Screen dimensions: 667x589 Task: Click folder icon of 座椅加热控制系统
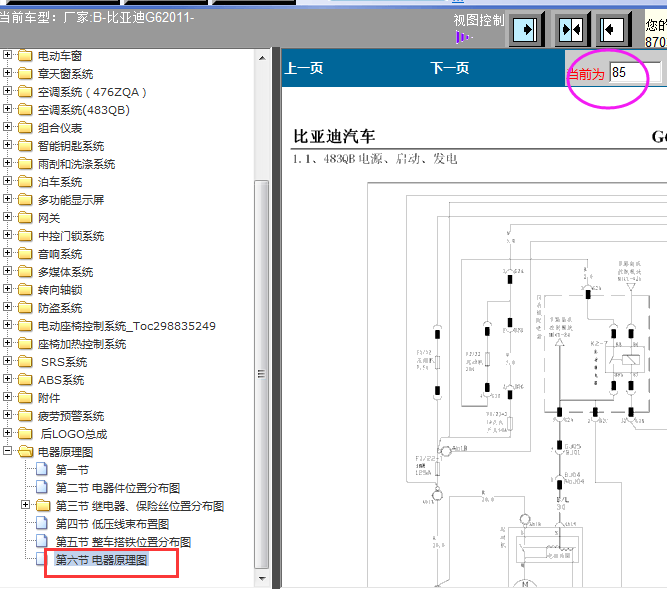click(25, 344)
